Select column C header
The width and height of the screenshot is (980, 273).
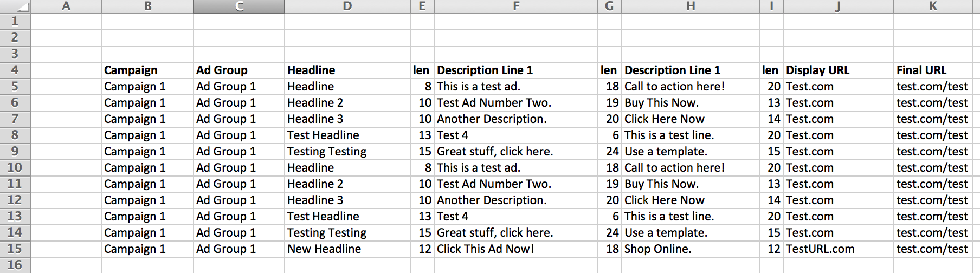click(x=239, y=6)
